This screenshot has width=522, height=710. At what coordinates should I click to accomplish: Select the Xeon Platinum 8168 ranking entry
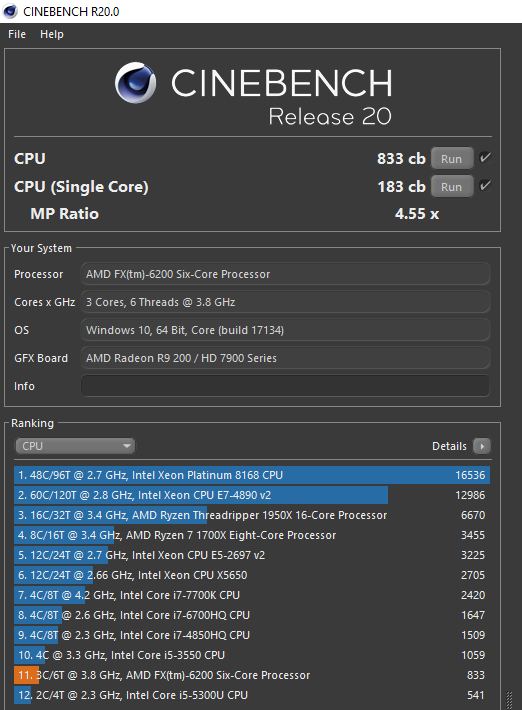(252, 475)
